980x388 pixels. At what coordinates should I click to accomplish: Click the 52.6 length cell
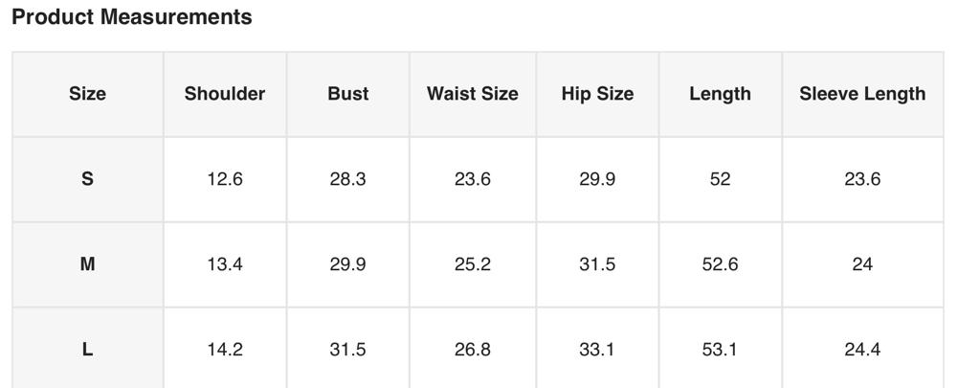point(720,264)
